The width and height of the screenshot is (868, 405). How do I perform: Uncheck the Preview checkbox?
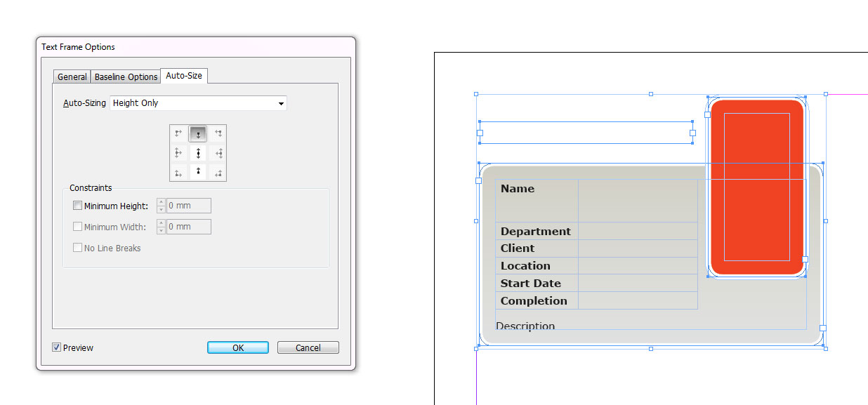[56, 347]
